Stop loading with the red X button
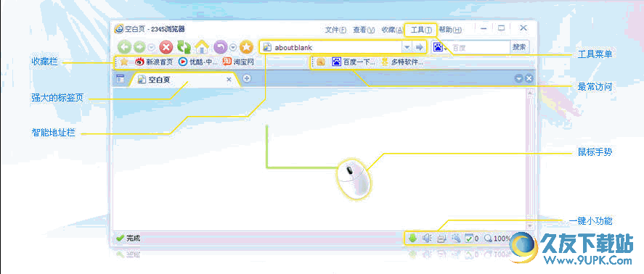The width and height of the screenshot is (644, 274). tap(166, 47)
